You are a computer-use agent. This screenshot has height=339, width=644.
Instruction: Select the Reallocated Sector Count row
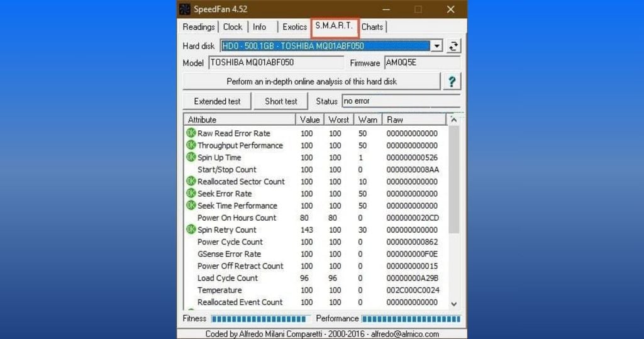pyautogui.click(x=316, y=181)
